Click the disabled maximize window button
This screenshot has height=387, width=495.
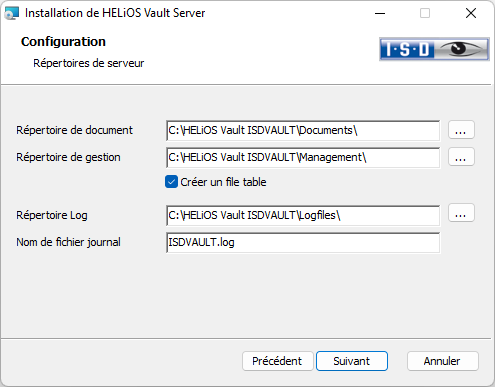pos(425,13)
